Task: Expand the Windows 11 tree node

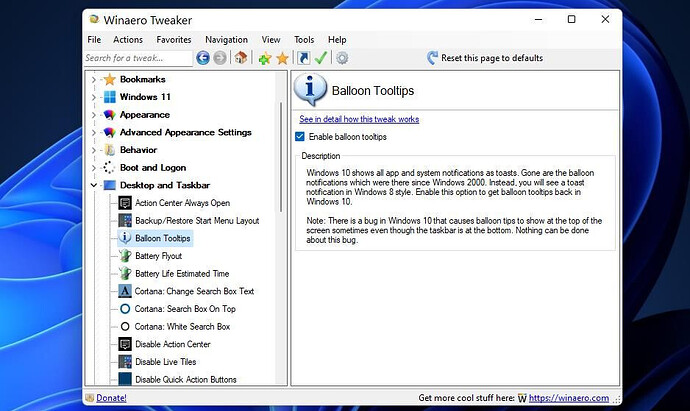Action: coord(93,97)
